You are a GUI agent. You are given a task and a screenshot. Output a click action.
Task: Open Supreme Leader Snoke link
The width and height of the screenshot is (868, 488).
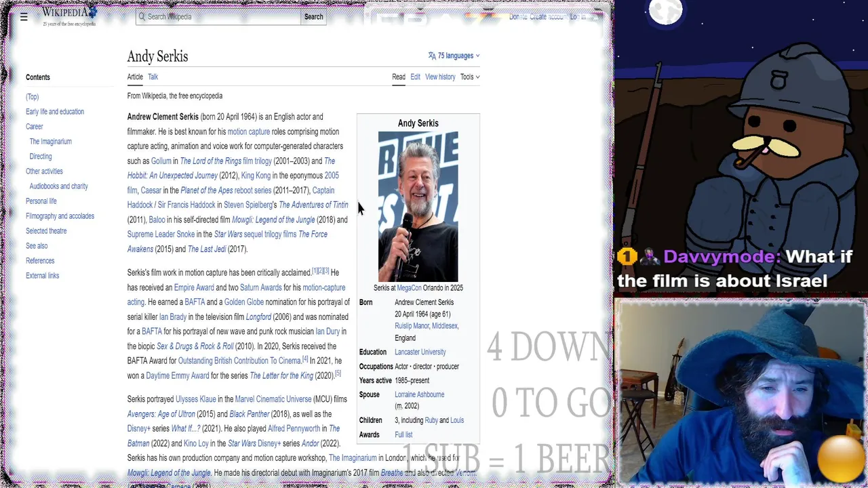pos(161,235)
